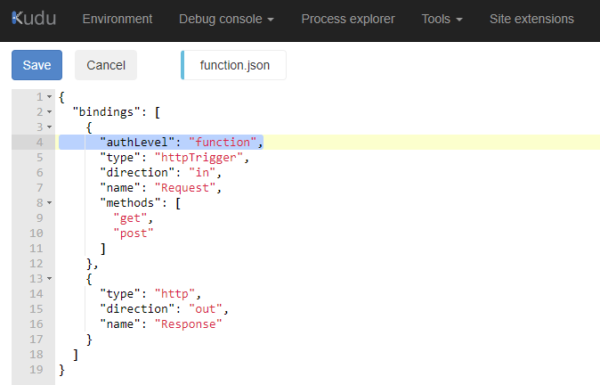Image resolution: width=600 pixels, height=385 pixels.
Task: Collapse the fold arrow on line 13
Action: 49,279
